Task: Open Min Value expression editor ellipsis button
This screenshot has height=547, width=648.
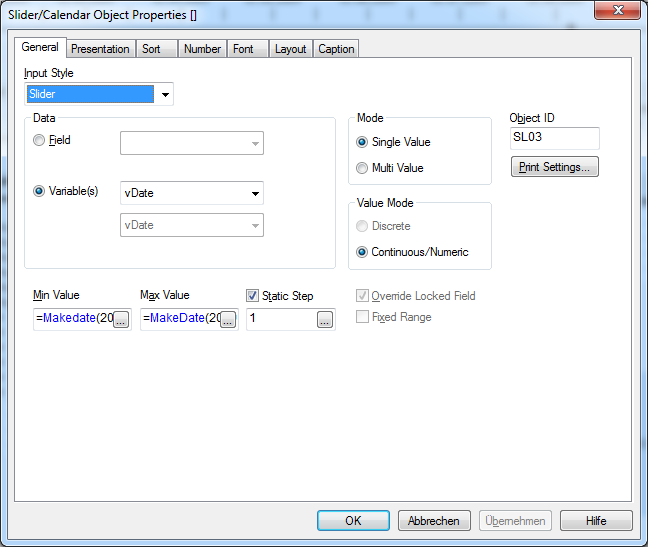Action: point(121,319)
